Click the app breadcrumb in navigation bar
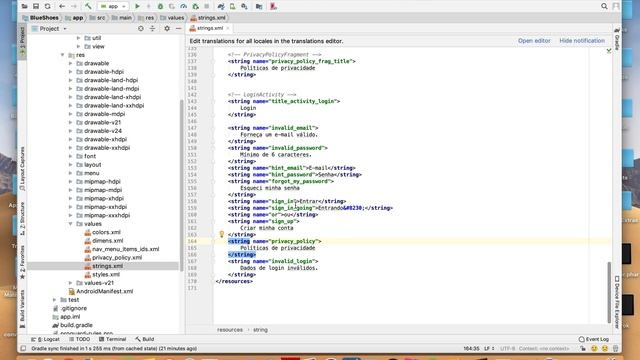The height and width of the screenshot is (360, 640). click(74, 18)
